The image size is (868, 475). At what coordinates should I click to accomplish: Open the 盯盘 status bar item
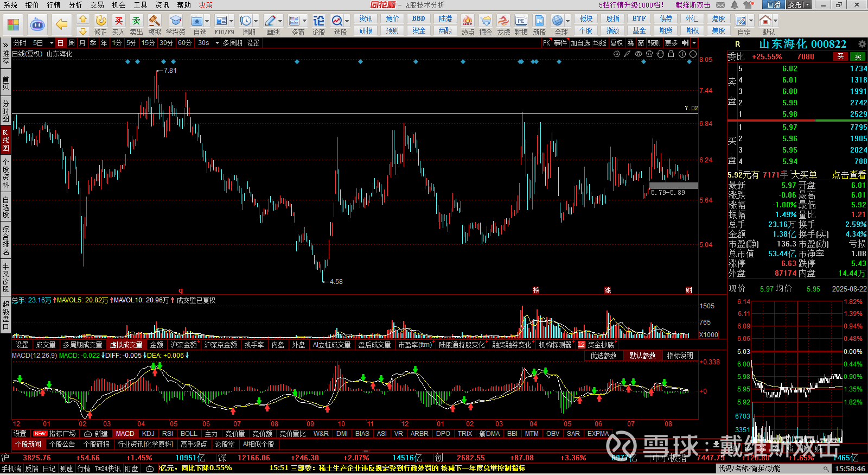pyautogui.click(x=131, y=468)
